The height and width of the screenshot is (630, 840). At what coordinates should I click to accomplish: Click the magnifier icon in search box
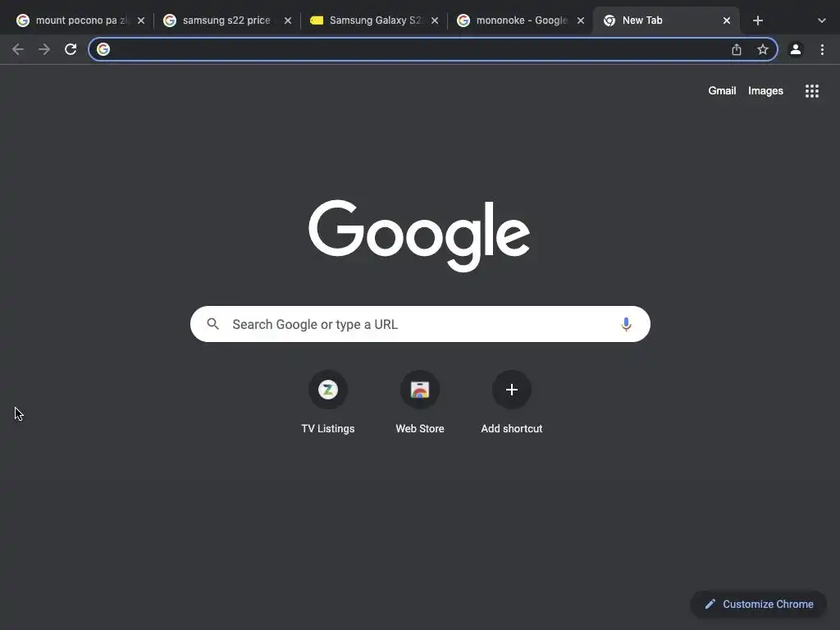pos(213,324)
